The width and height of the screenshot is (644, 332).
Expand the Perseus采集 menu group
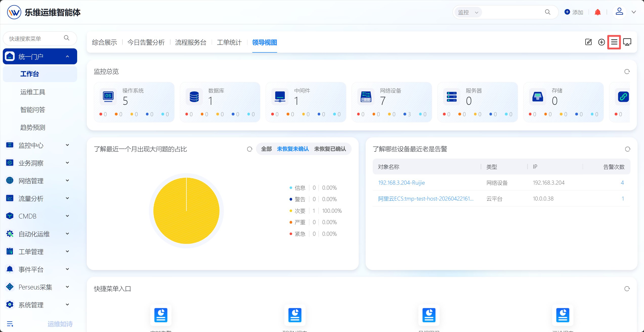tap(40, 287)
